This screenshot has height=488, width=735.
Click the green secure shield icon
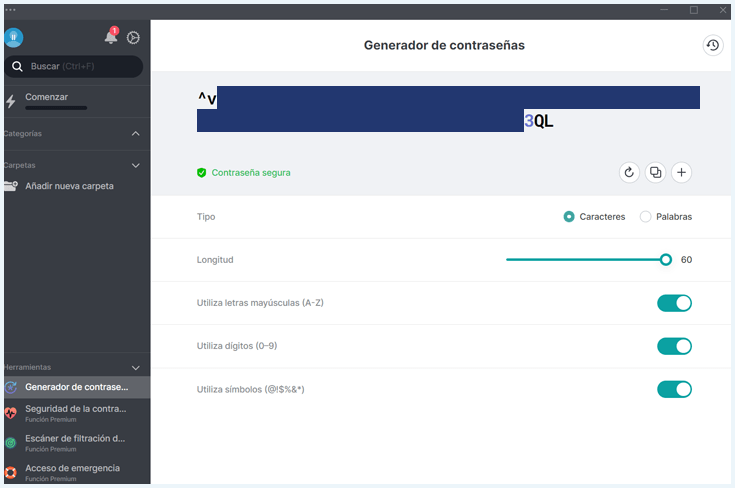click(202, 173)
